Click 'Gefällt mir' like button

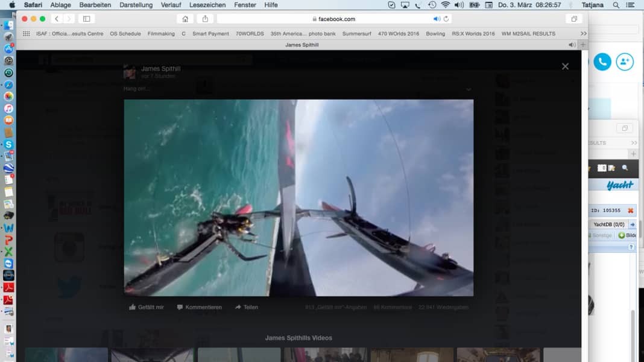146,307
